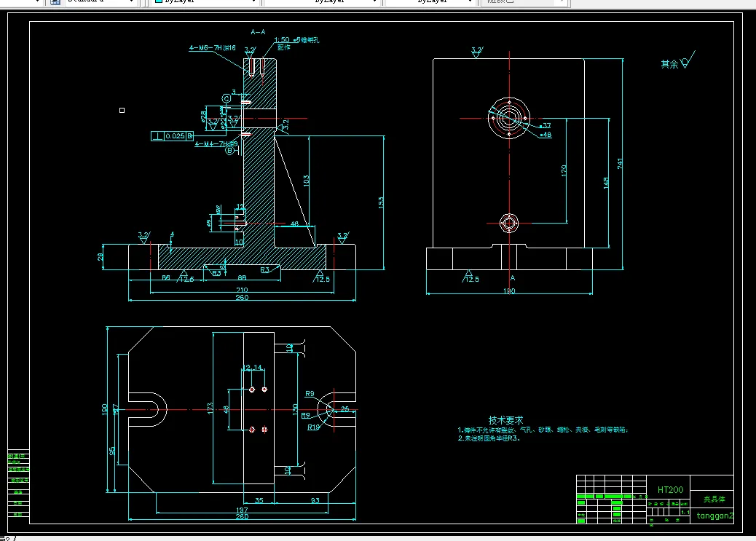Pick the small lower bushing circle in the right view

tap(509, 224)
